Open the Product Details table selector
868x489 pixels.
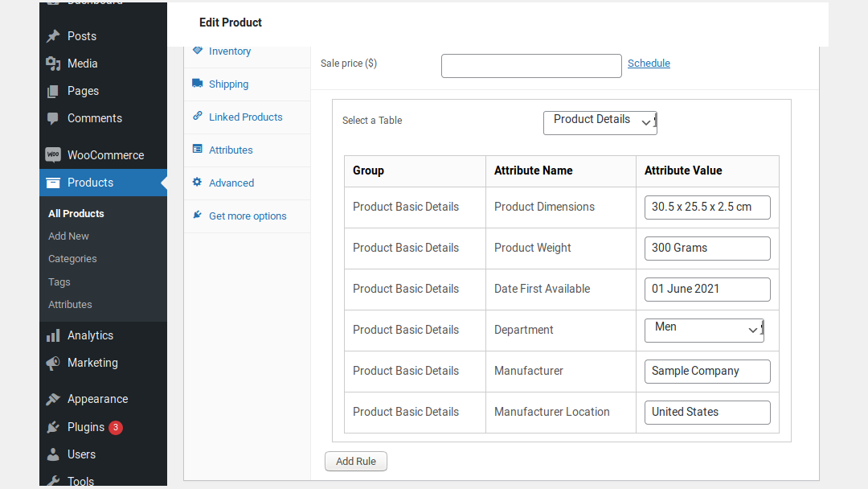(x=600, y=122)
